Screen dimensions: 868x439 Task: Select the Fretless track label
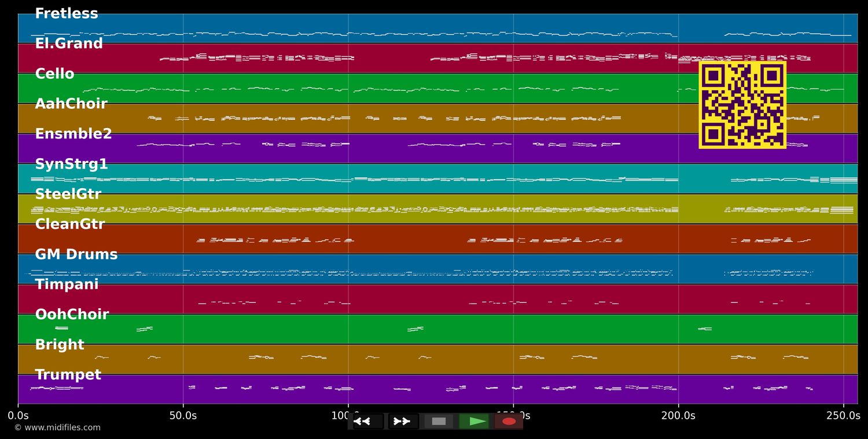point(67,14)
